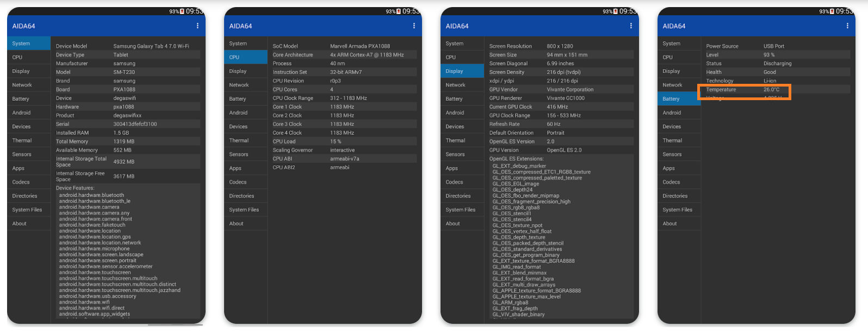Screen dimensions: 868x332
Task: Switch to System from the CPU screen sidebar
Action: [x=246, y=44]
